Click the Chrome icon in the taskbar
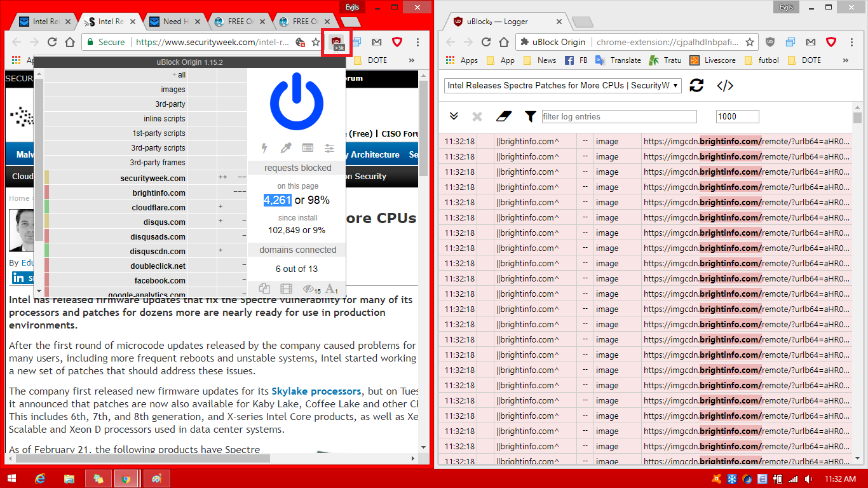 (x=126, y=478)
